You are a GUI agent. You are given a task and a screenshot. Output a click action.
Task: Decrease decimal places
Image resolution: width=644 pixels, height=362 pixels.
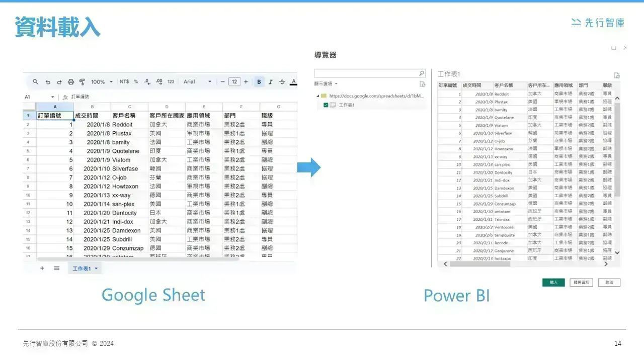[147, 82]
